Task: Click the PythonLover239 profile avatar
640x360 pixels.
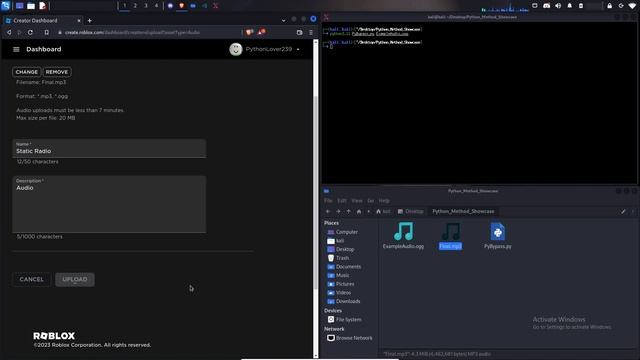Action: pos(236,49)
